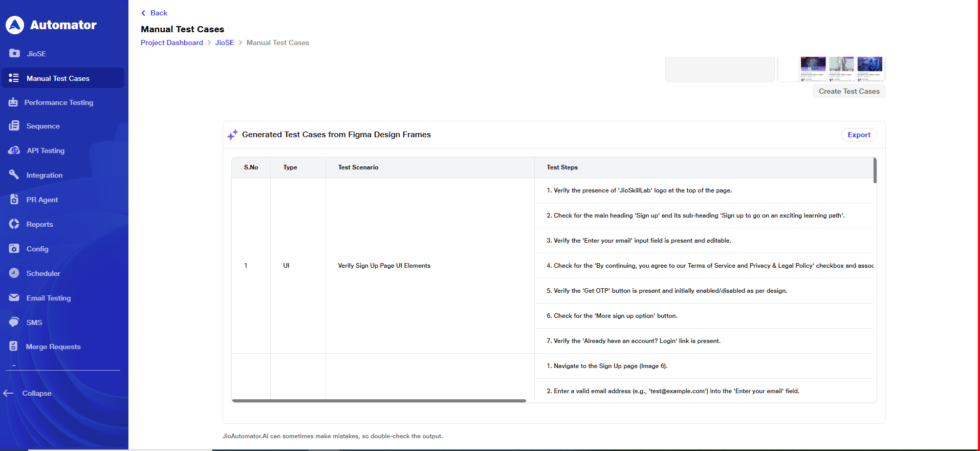
Task: Click the Email Testing envelope icon
Action: [14, 298]
